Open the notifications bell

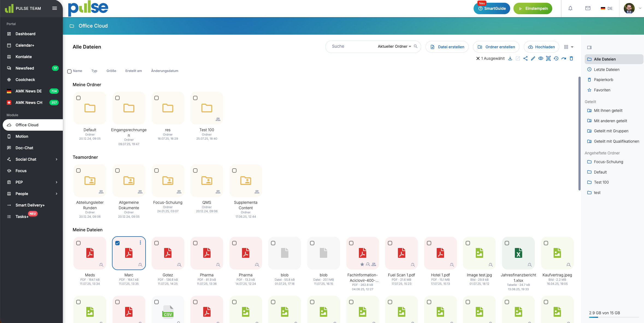point(570,8)
